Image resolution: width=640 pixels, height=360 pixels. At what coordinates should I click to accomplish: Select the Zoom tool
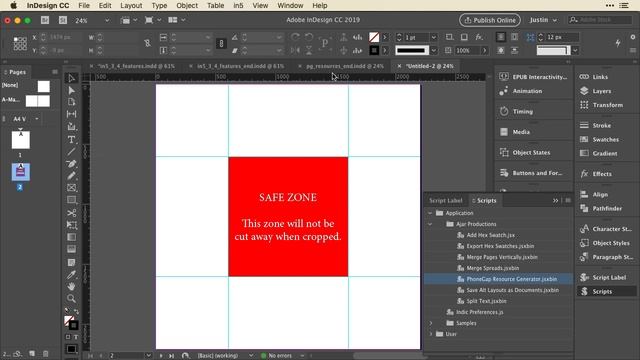click(71, 298)
